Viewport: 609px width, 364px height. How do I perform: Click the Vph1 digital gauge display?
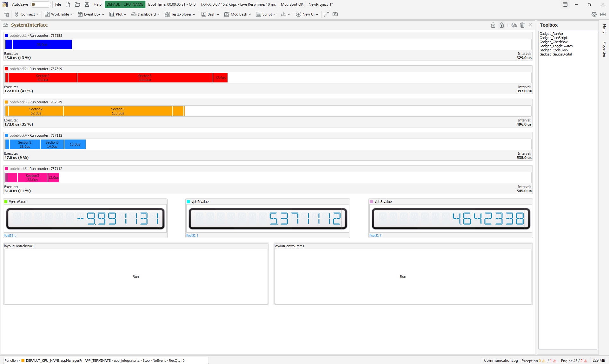pos(85,218)
